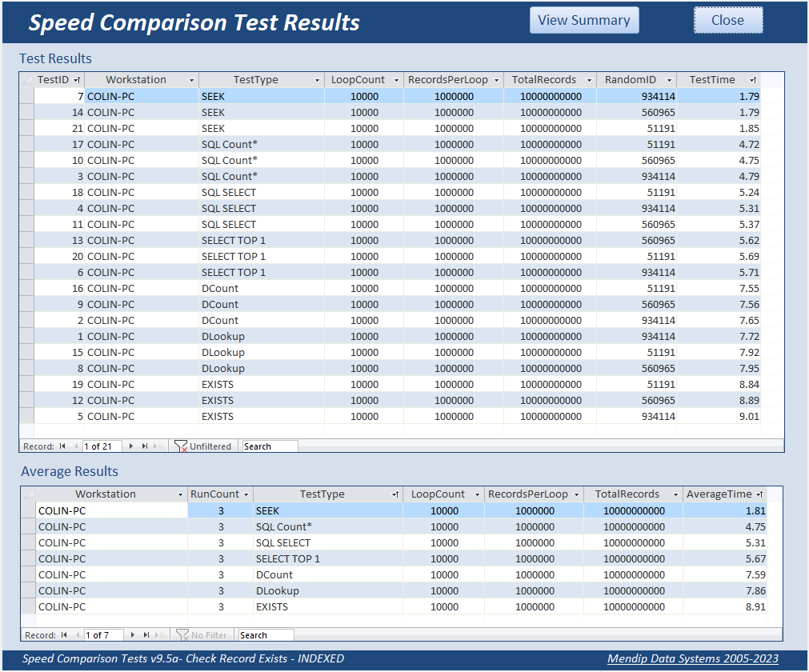Click AverageTime value 7.59
The height and width of the screenshot is (672, 809).
724,574
